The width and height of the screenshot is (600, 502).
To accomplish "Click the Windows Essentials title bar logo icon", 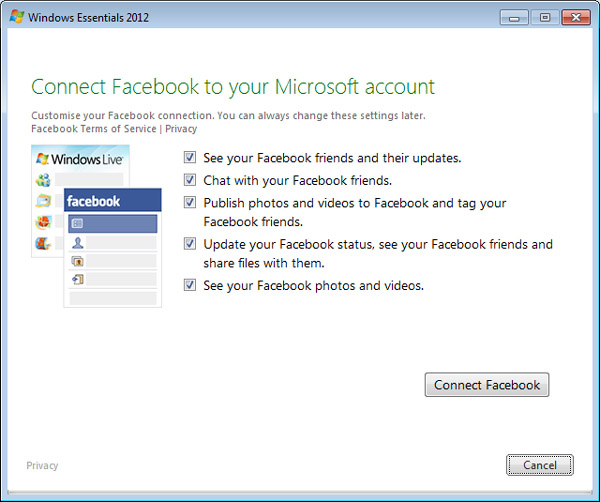I will [x=16, y=17].
